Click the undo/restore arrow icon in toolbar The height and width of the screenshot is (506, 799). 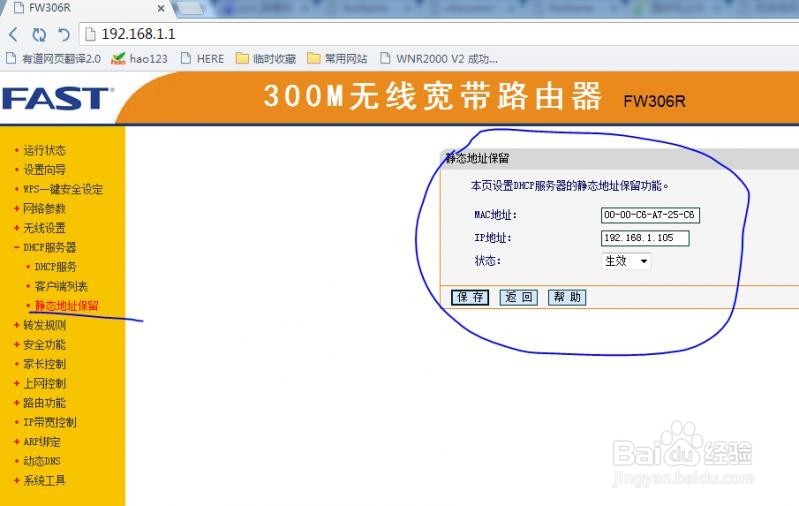tap(64, 34)
